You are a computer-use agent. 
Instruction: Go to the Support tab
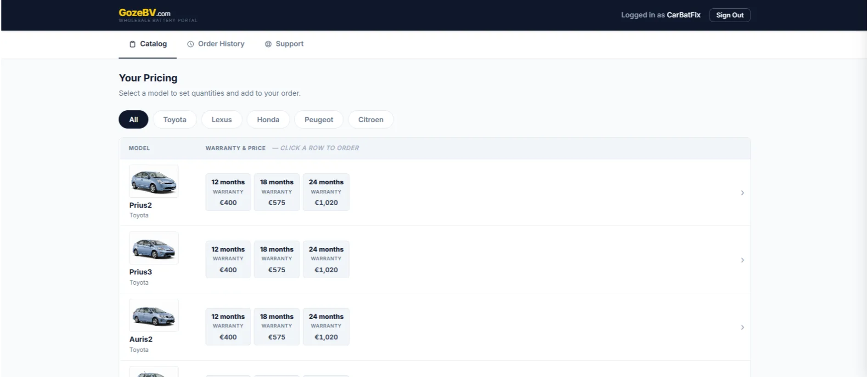pos(284,44)
